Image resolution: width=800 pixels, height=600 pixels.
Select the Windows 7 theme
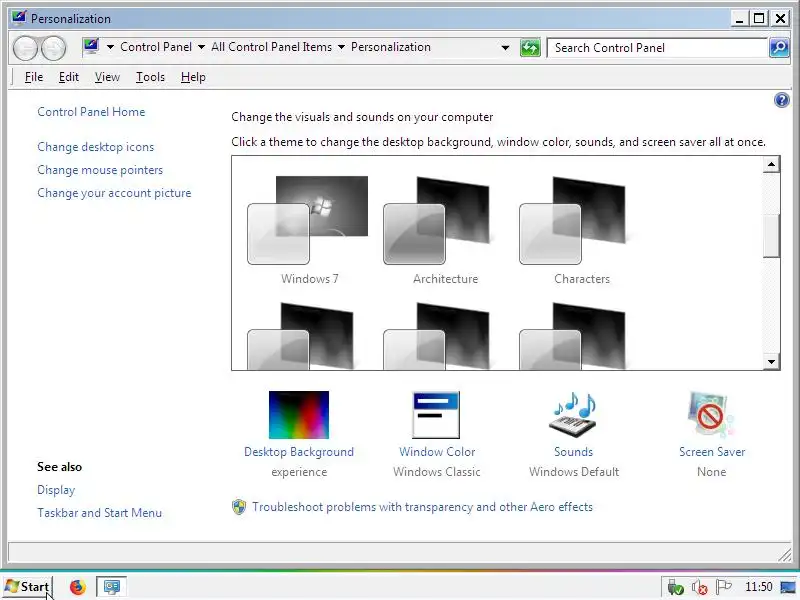[x=308, y=230]
